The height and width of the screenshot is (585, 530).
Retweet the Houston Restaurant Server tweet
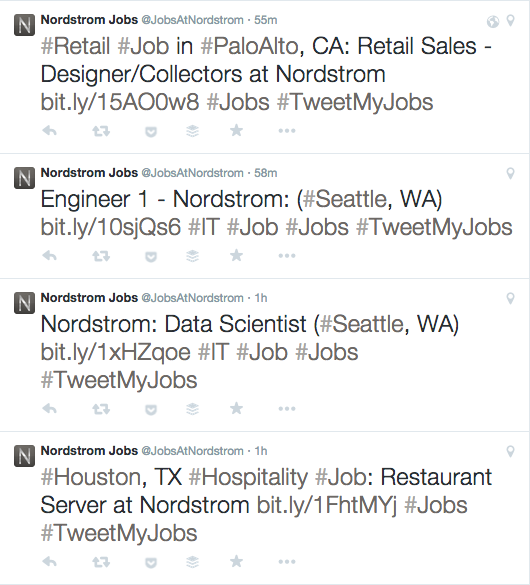tap(101, 562)
